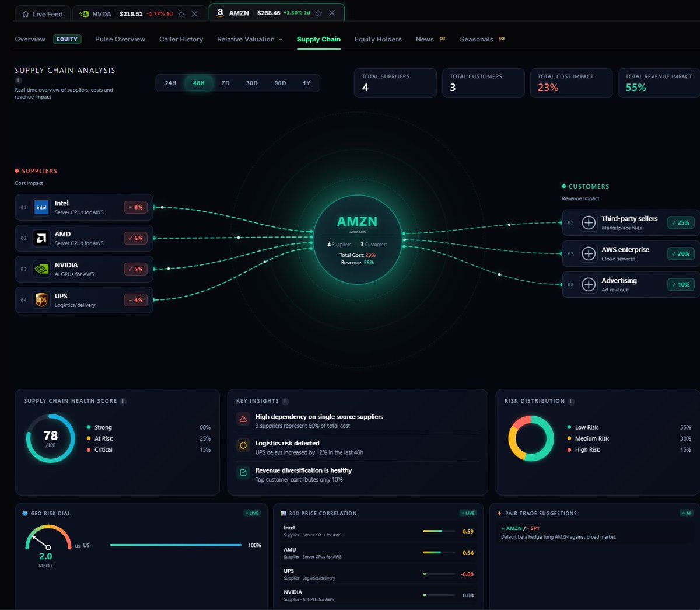This screenshot has width=700, height=610.
Task: Open the Caller History tab
Action: coord(181,39)
